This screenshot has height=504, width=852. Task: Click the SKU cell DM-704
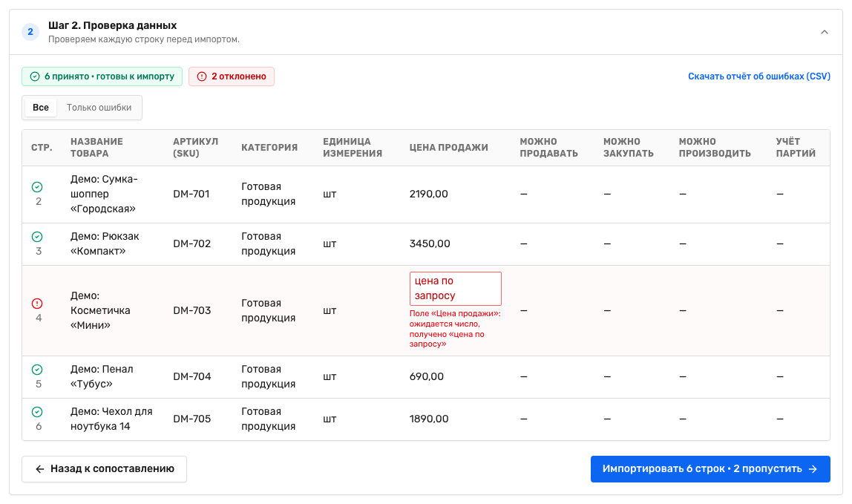click(191, 376)
